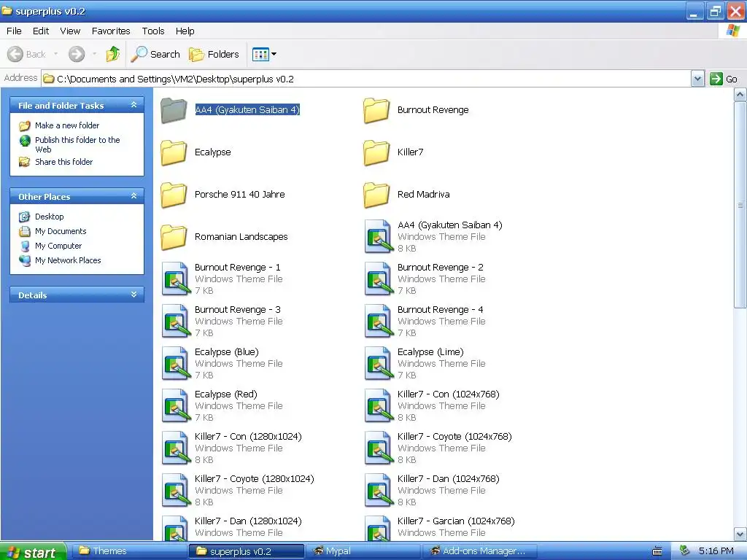The width and height of the screenshot is (747, 560).
Task: Open the View menu
Action: tap(70, 31)
